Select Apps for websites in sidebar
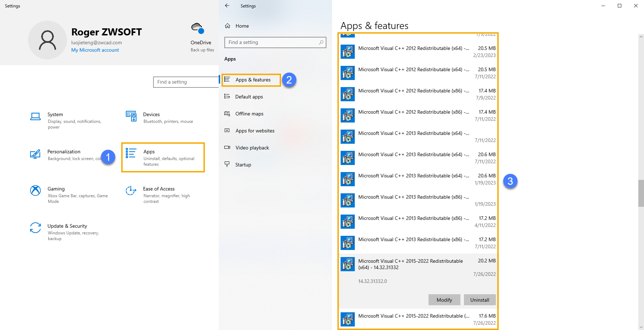The width and height of the screenshot is (644, 330). click(255, 131)
